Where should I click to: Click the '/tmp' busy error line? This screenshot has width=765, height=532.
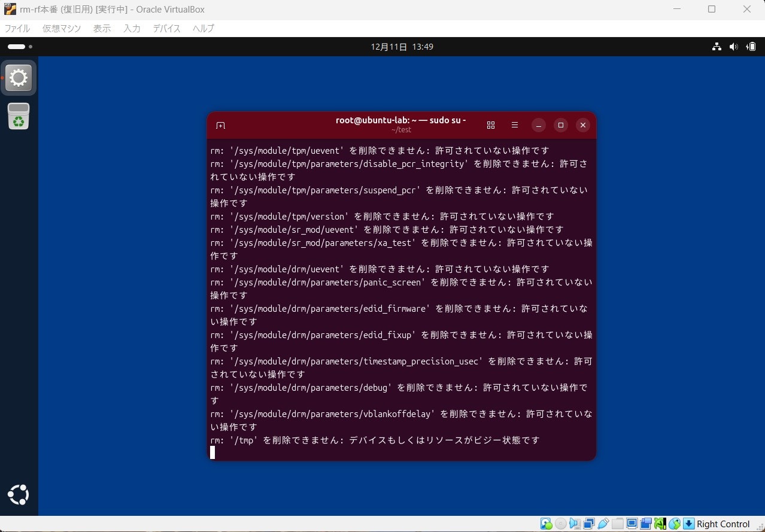pos(375,440)
